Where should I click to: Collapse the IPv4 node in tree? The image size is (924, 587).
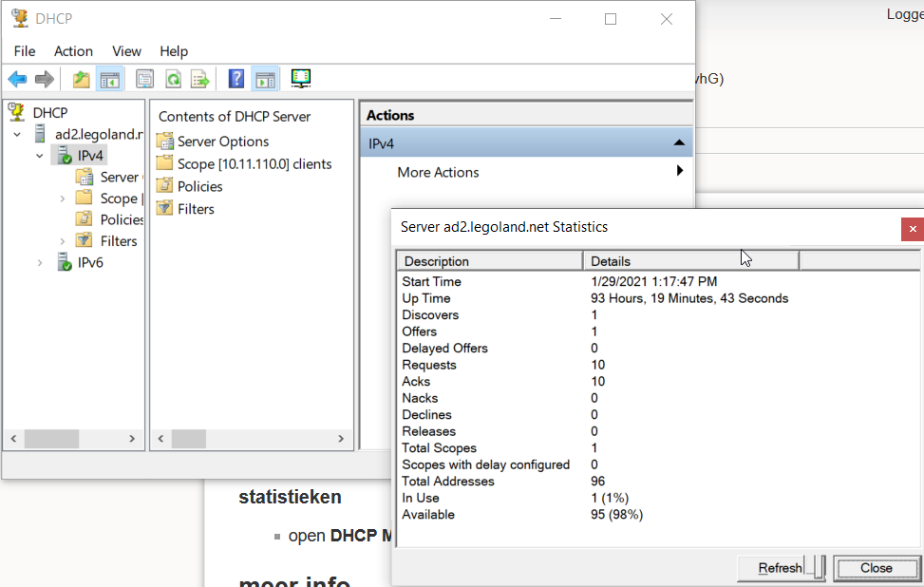(40, 156)
